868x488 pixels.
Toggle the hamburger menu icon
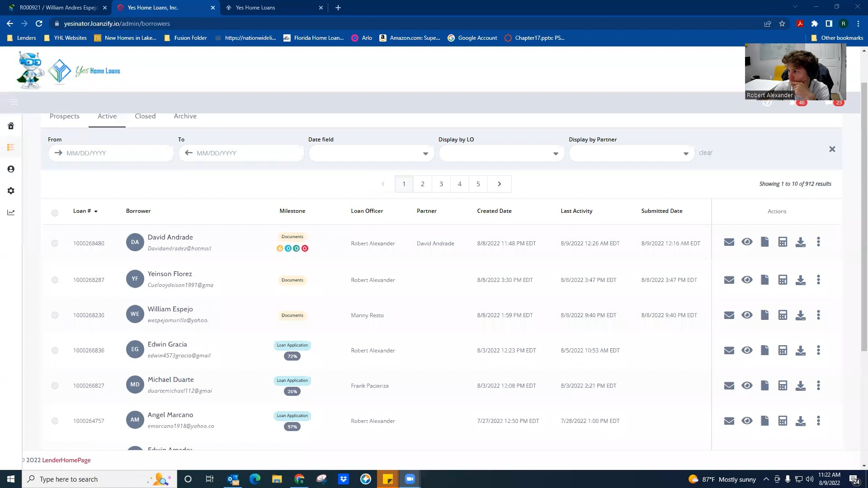tap(14, 102)
